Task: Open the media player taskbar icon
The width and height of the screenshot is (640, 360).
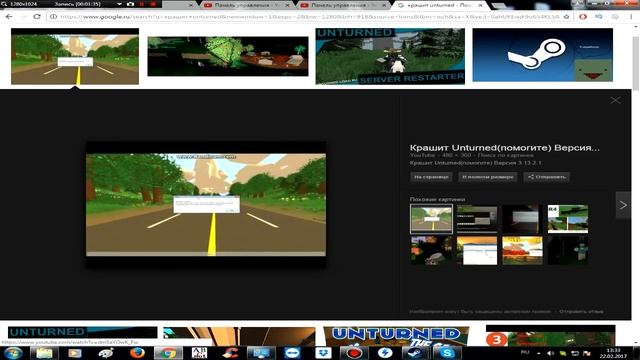Action: pyautogui.click(x=75, y=353)
